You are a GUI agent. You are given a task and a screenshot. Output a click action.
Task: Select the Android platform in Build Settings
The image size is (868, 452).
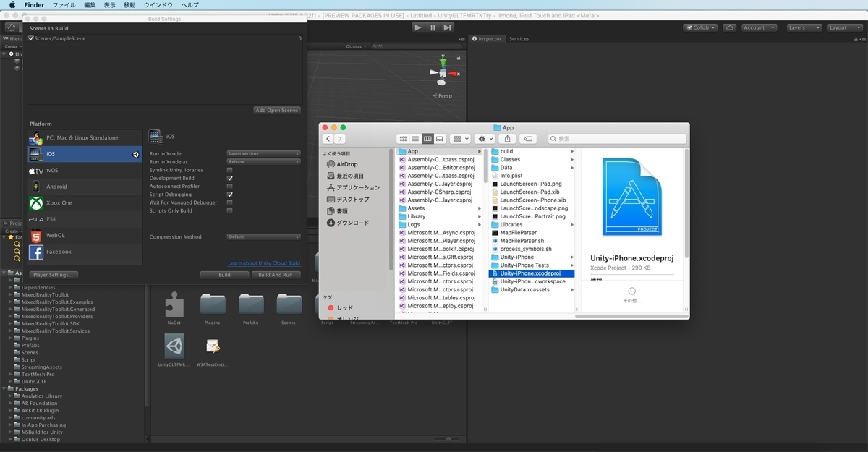point(85,187)
